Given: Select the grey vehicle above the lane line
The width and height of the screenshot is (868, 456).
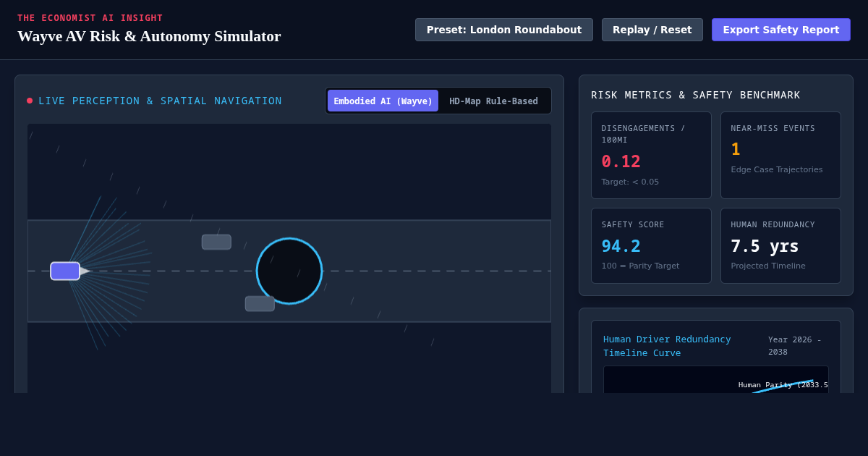Looking at the screenshot, I should pyautogui.click(x=216, y=242).
